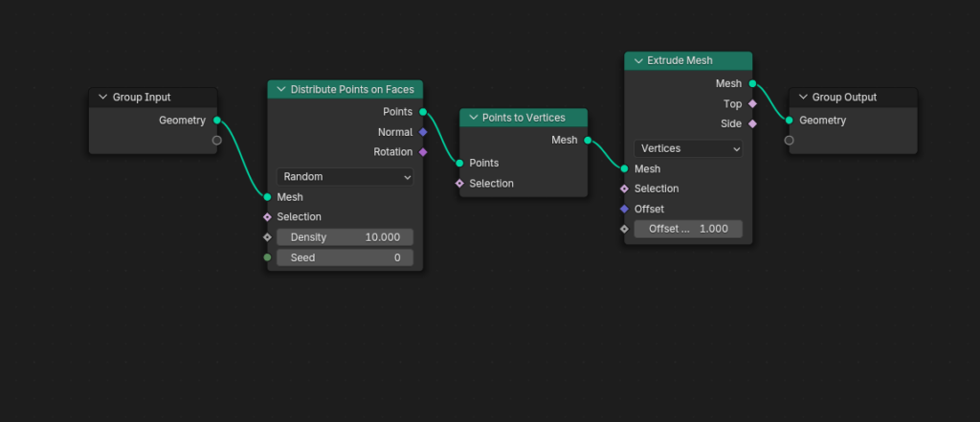The image size is (980, 422).
Task: Collapse the Distribute Points on Faces node
Action: 281,89
